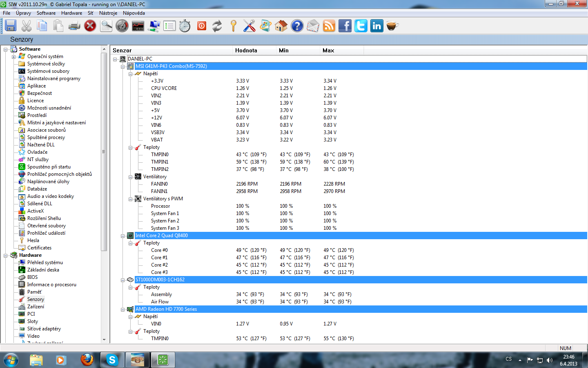Viewport: 588px width, 368px height.
Task: Open help via blue question mark icon
Action: coord(297,26)
